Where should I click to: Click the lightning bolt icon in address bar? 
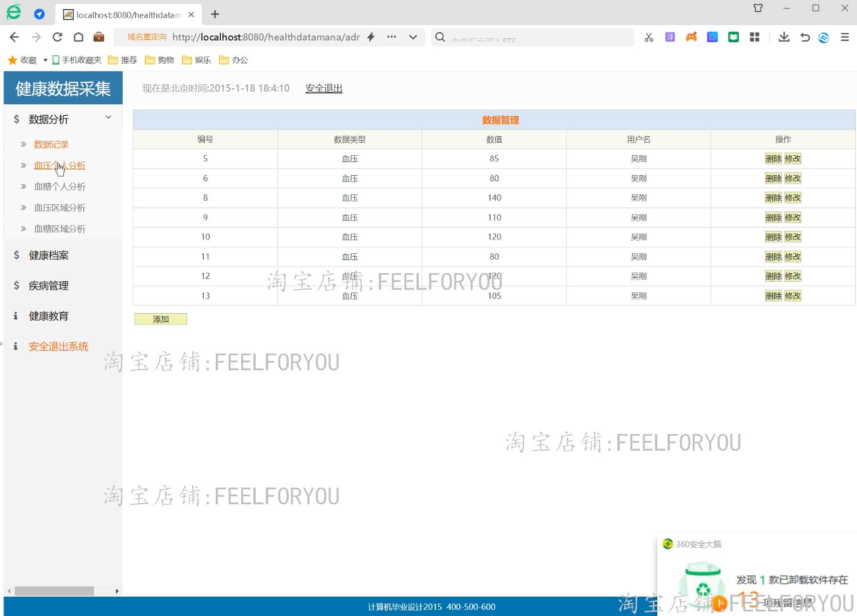371,37
